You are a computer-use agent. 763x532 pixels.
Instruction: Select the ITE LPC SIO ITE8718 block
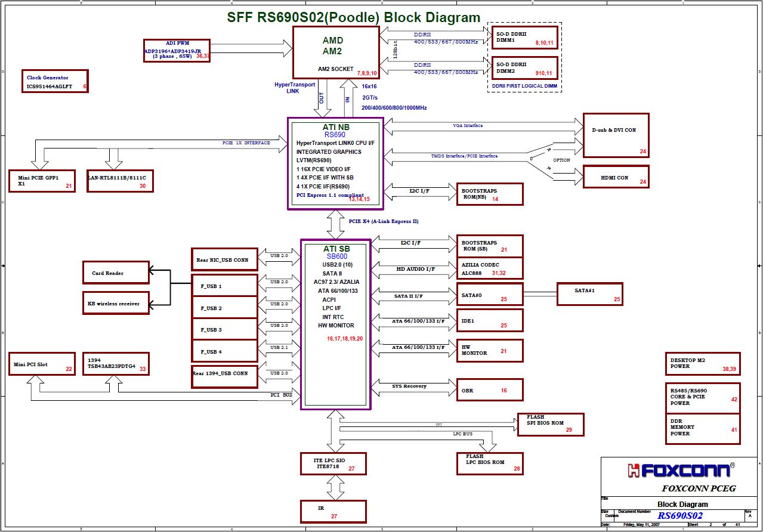click(x=333, y=463)
